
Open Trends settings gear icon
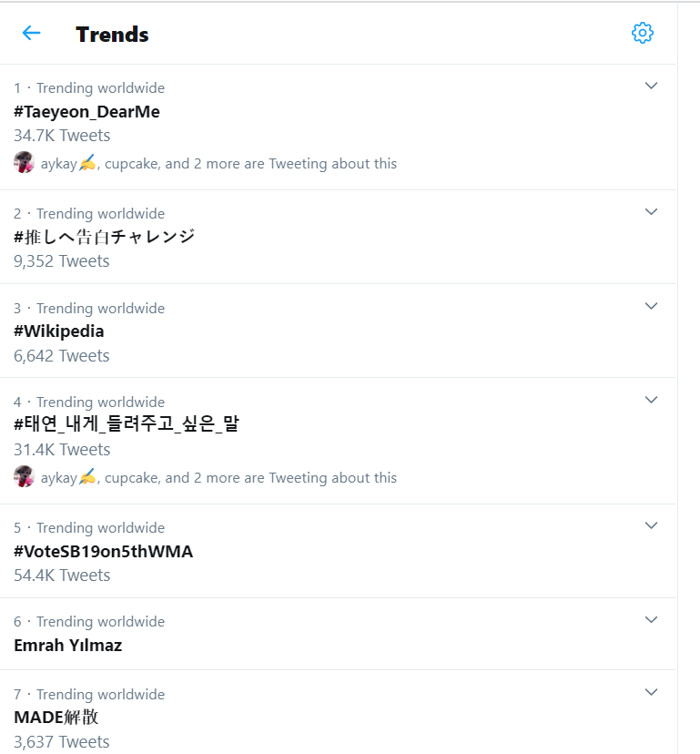[643, 33]
